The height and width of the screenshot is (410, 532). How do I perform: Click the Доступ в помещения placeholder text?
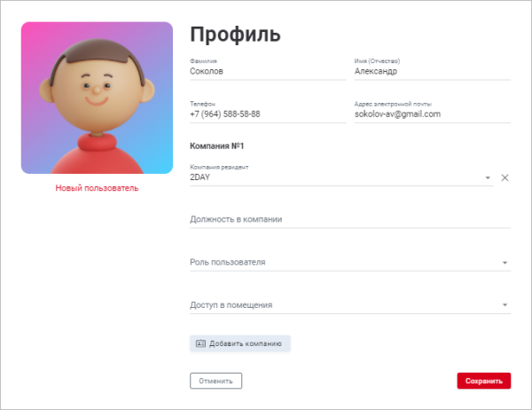tap(231, 305)
